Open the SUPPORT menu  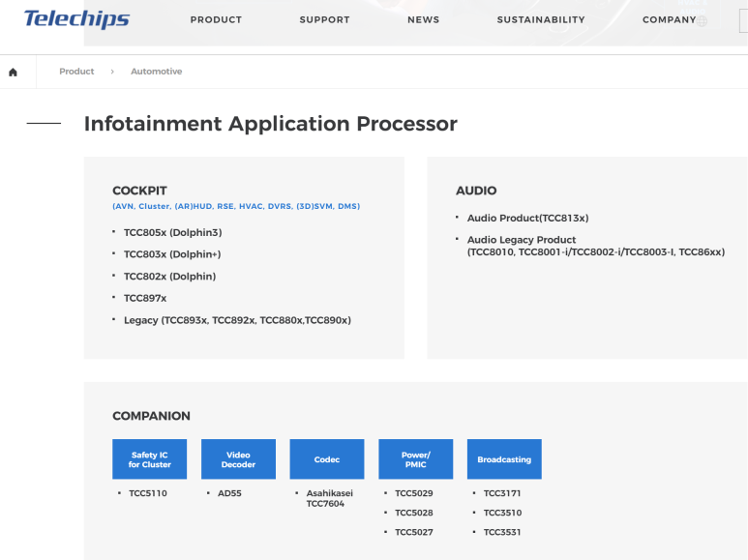click(x=325, y=20)
